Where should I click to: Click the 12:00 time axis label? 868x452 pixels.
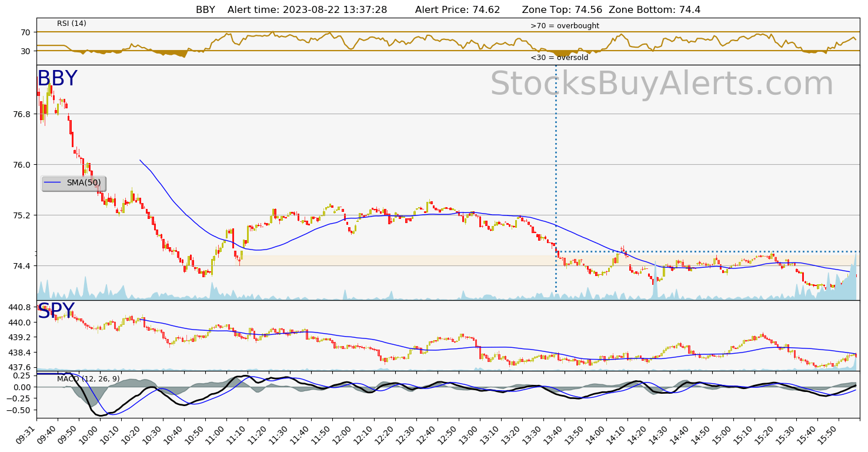[342, 434]
